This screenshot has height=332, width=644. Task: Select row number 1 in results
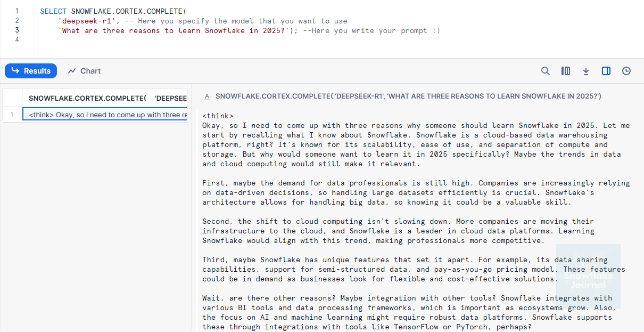point(12,115)
